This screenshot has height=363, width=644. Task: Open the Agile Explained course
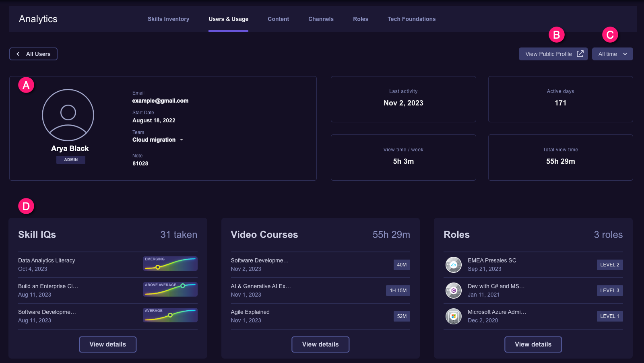[x=320, y=316]
